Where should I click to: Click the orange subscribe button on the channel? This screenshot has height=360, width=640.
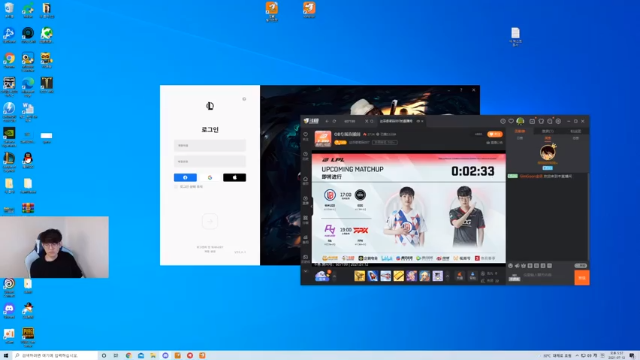tap(495, 134)
